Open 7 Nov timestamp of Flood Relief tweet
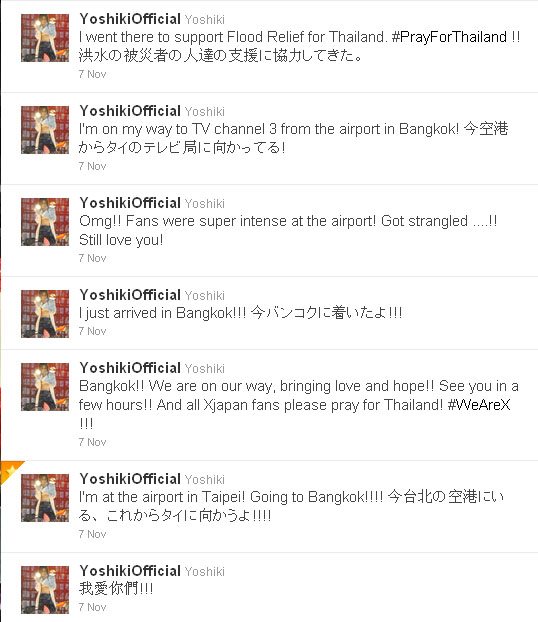Screen dimensions: 538x622 (x=92, y=74)
